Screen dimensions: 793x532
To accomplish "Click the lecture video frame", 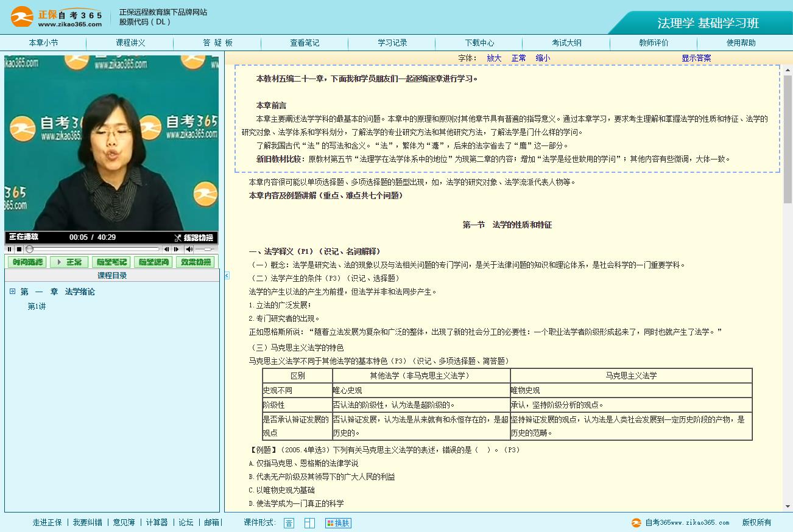I will pyautogui.click(x=111, y=143).
